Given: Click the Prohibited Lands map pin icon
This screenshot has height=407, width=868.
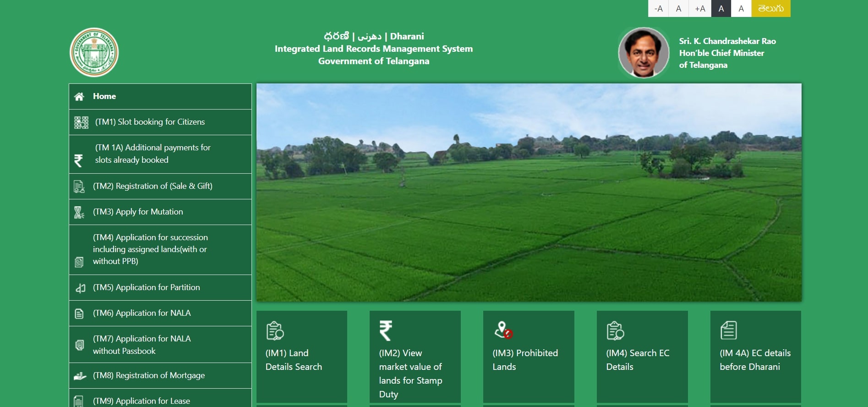Looking at the screenshot, I should pyautogui.click(x=503, y=330).
